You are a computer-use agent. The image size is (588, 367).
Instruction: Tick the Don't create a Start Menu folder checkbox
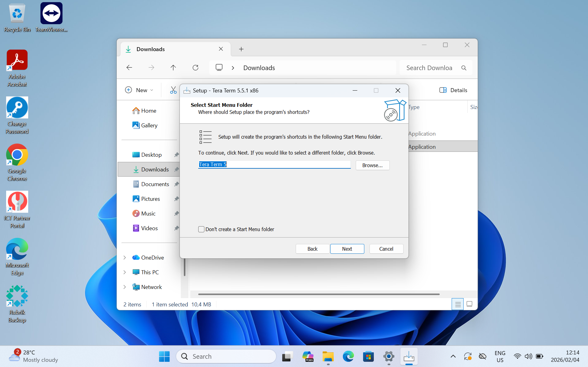[201, 229]
